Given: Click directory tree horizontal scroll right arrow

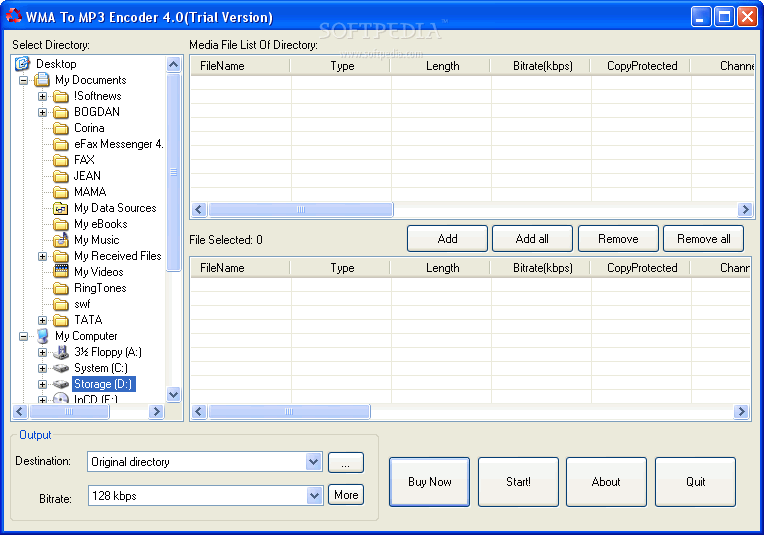Looking at the screenshot, I should pyautogui.click(x=156, y=412).
